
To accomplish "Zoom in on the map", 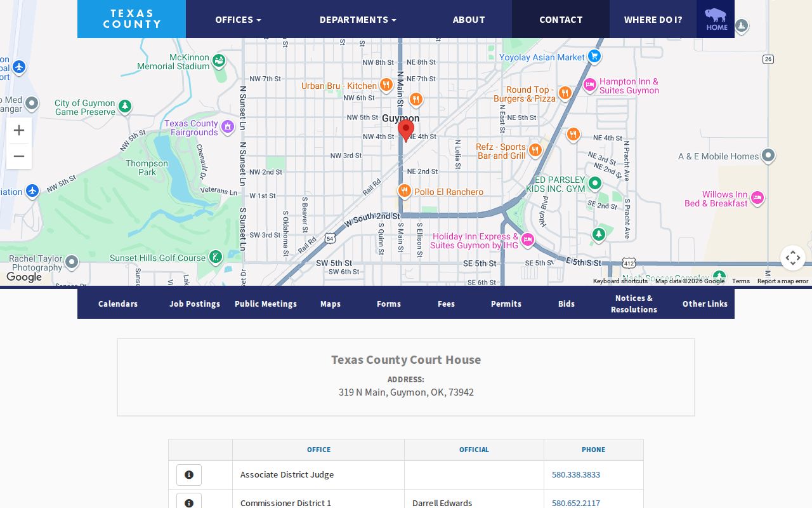I will pyautogui.click(x=19, y=130).
